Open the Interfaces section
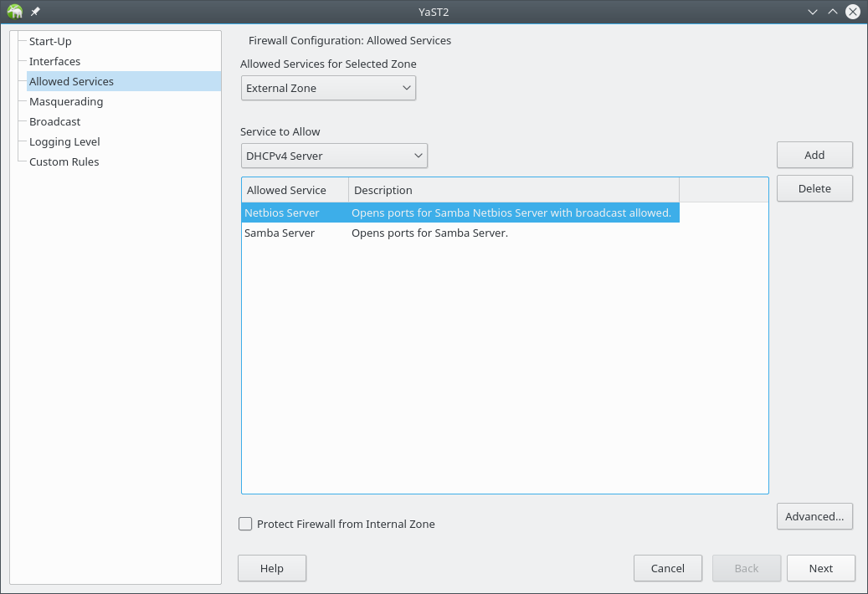868x594 pixels. tap(54, 61)
